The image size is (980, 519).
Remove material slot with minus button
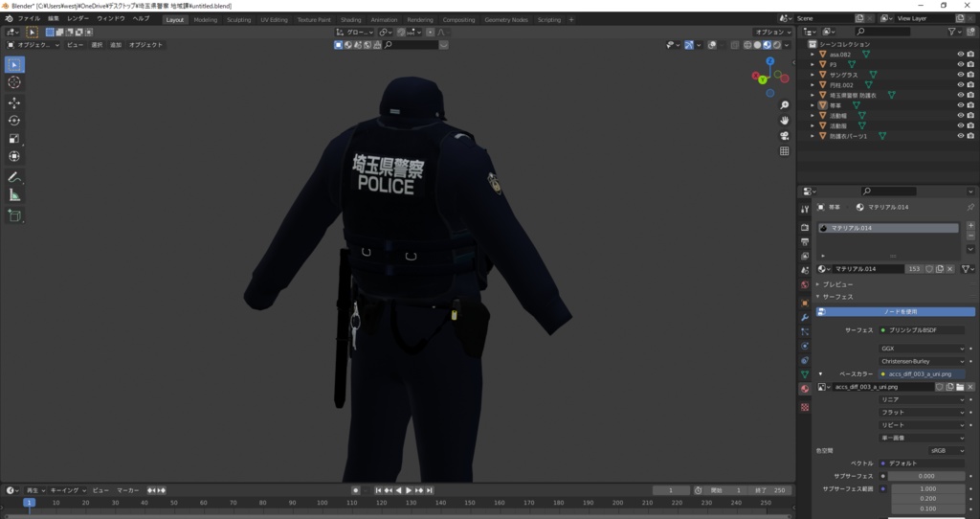click(970, 236)
